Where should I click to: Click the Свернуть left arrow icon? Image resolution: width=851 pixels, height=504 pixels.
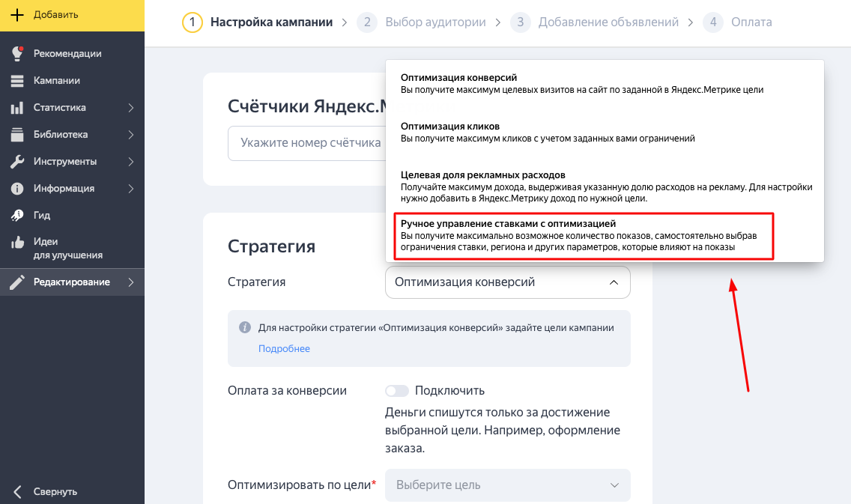[x=17, y=491]
